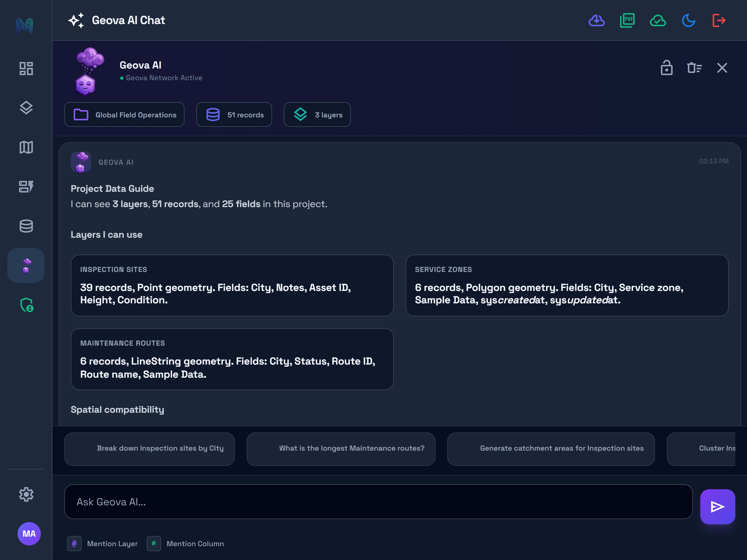Open the shield user icon in sidebar
Image resolution: width=747 pixels, height=560 pixels.
[x=26, y=305]
